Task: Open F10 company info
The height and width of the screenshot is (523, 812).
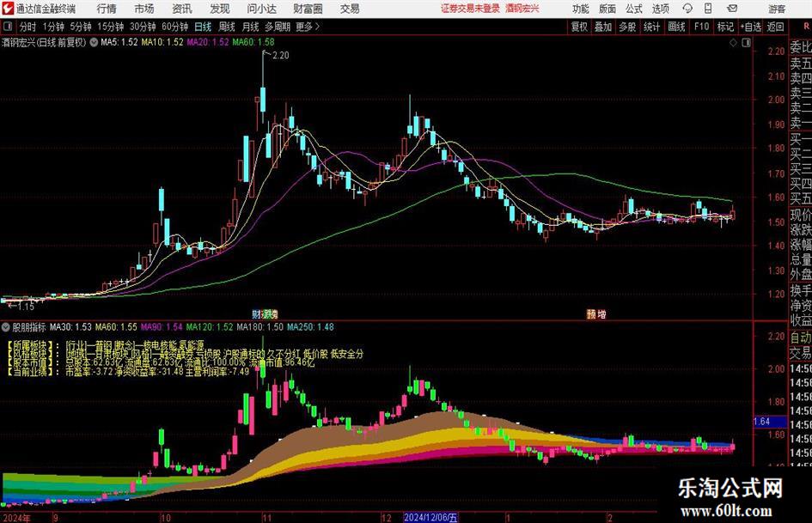Action: click(x=701, y=27)
